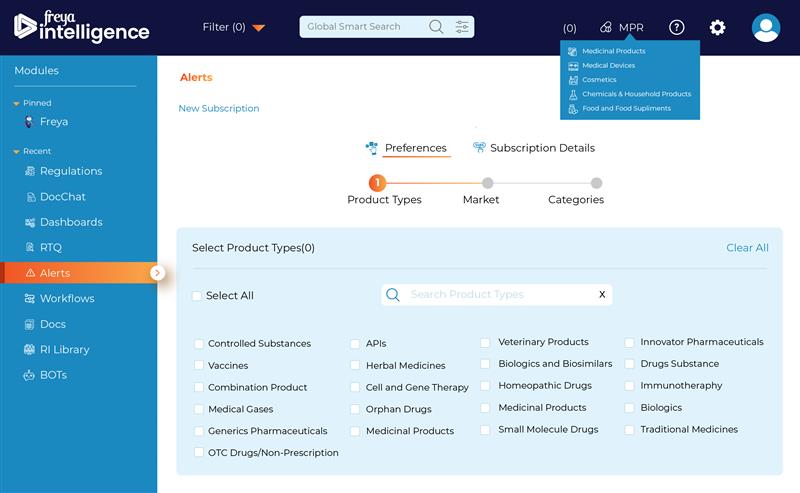
Task: Check the Herbal Medicines checkbox
Action: [355, 365]
